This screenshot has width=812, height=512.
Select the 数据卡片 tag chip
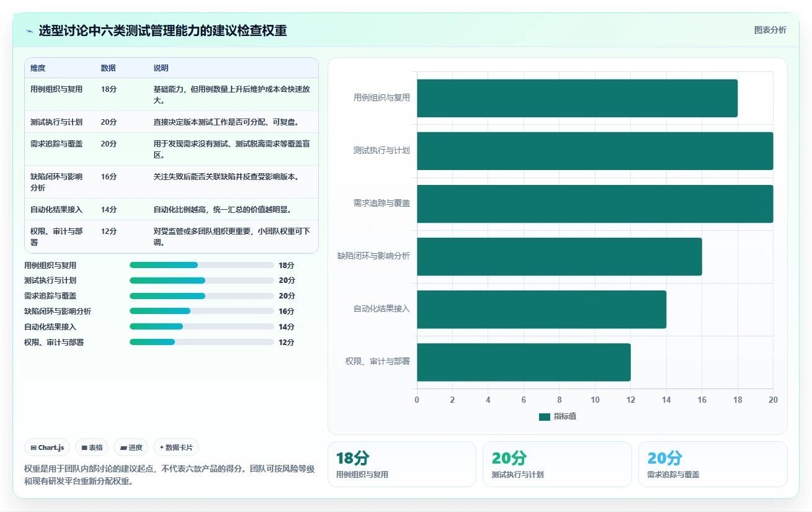176,447
